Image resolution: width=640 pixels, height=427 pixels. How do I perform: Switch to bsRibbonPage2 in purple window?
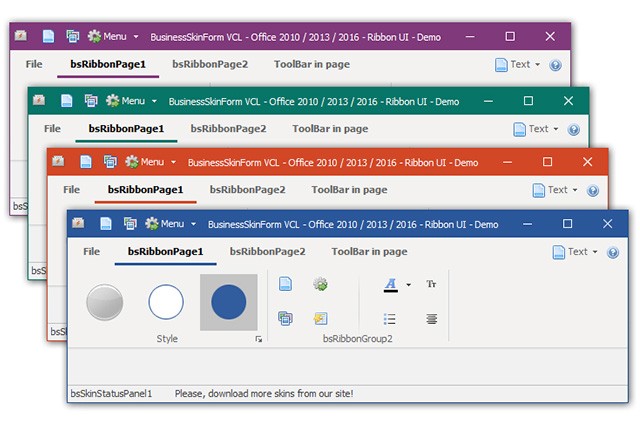pyautogui.click(x=210, y=64)
